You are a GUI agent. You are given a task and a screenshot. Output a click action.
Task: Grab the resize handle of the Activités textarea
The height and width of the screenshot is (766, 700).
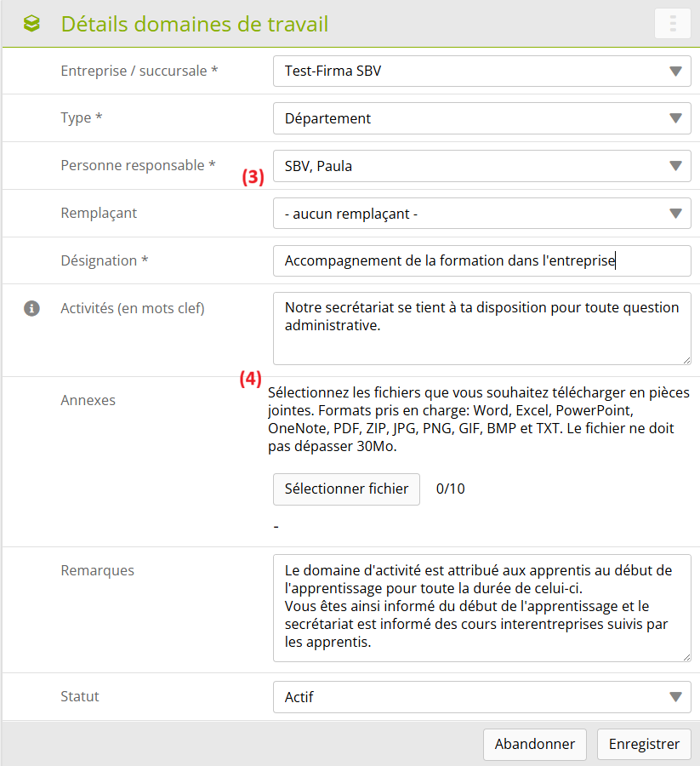point(686,359)
